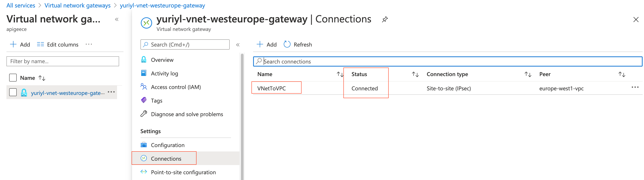
Task: Open ellipsis menu for yuriyl-vnet-westeurope-gate row
Action: coord(111,92)
